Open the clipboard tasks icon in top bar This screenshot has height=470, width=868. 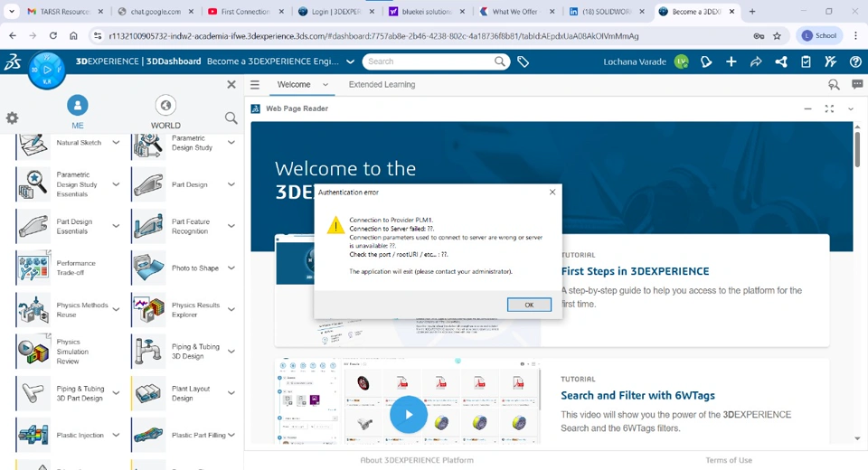click(806, 62)
